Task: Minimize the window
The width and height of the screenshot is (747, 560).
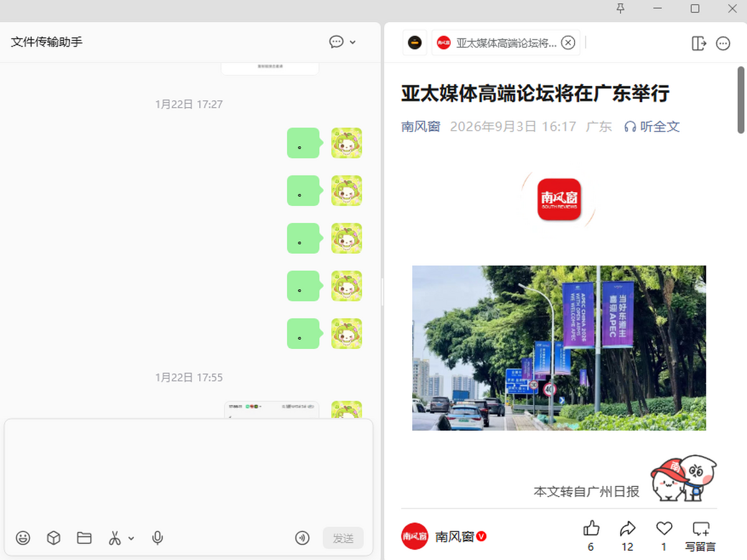Action: pyautogui.click(x=658, y=8)
